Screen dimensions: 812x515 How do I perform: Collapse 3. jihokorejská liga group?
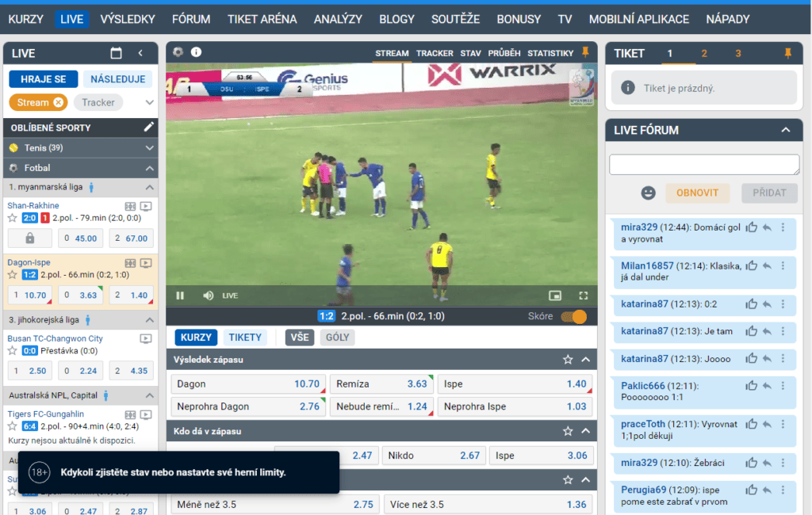click(149, 320)
